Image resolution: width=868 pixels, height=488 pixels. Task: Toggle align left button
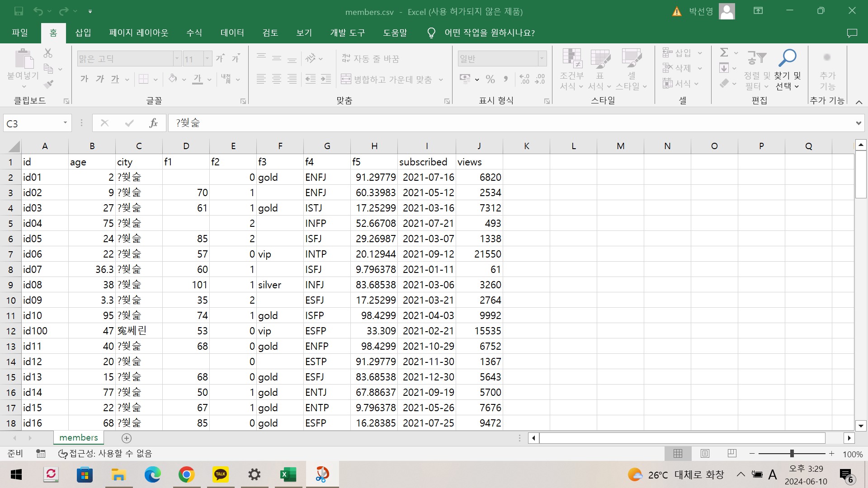[261, 80]
